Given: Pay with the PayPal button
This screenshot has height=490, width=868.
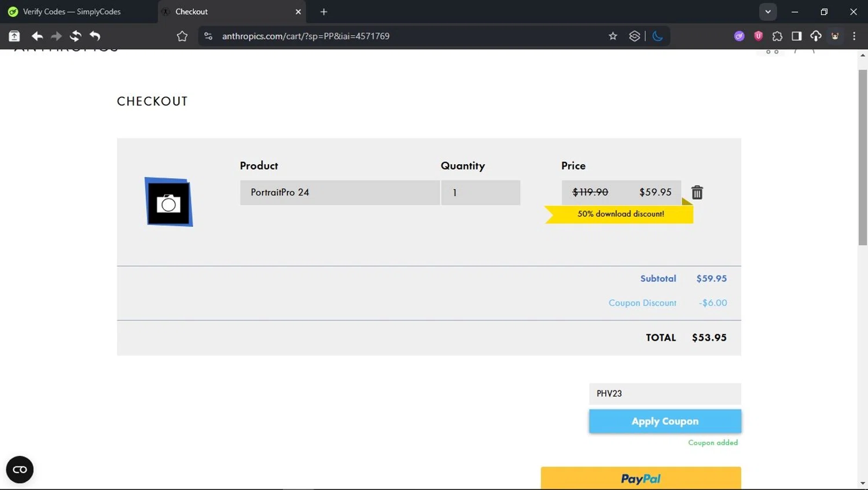Looking at the screenshot, I should pyautogui.click(x=641, y=478).
